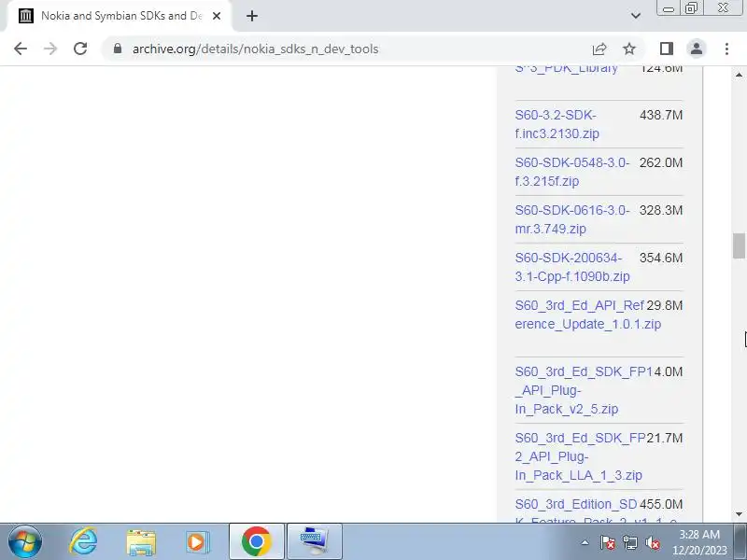Launch Internet Explorer from the taskbar
This screenshot has height=560, width=747.
pos(83,541)
